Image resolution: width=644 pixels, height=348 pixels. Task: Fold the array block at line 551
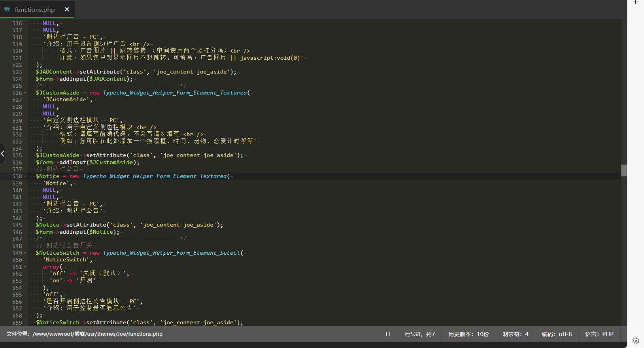click(x=25, y=267)
